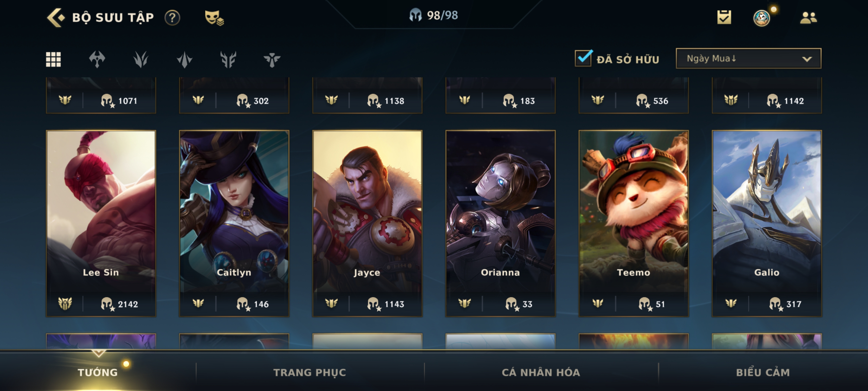Image resolution: width=868 pixels, height=391 pixels.
Task: Filter champions with the first role icon
Action: [97, 59]
